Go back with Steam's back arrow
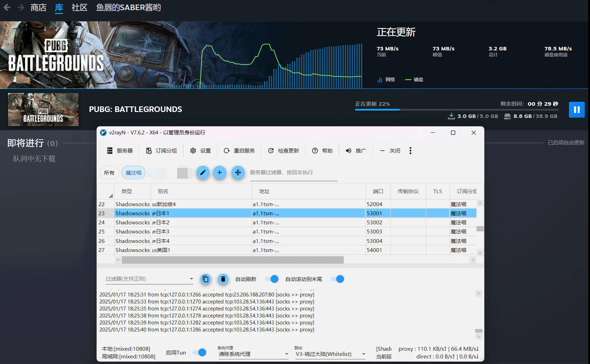This screenshot has height=364, width=590. [x=7, y=7]
